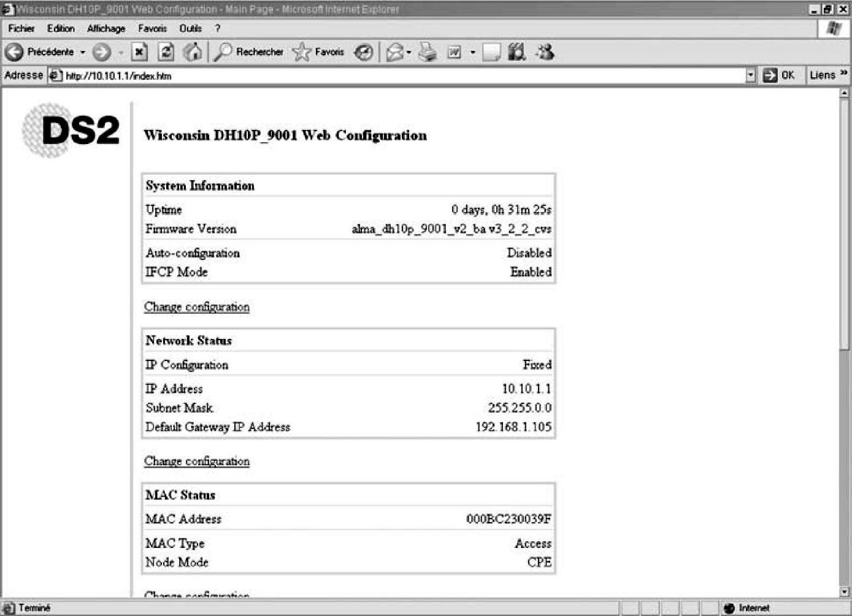Click the Auto-configuration value Disabled
Viewport: 852px width, 616px height.
pyautogui.click(x=529, y=253)
